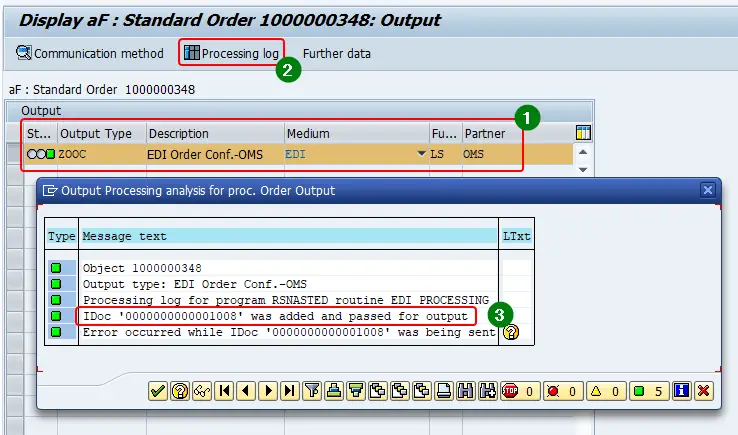Filter by stop (abort) messages count
This screenshot has width=738, height=435.
pyautogui.click(x=520, y=391)
